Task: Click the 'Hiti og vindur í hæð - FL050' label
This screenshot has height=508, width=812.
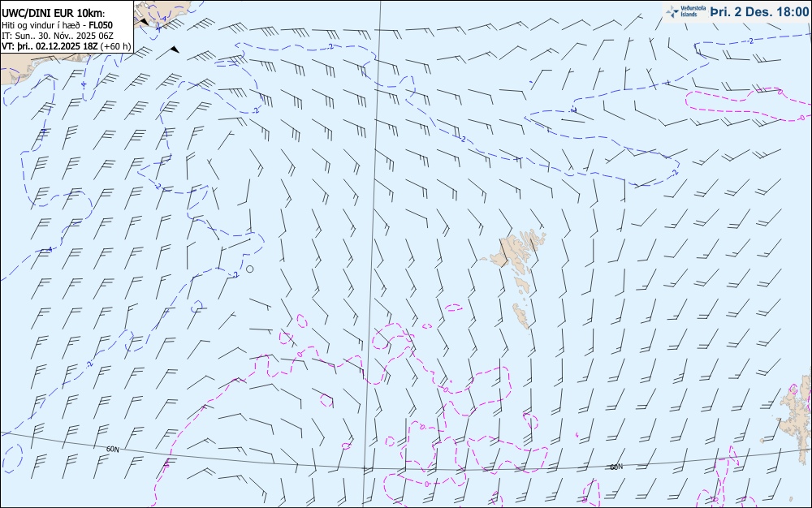Action: (57, 25)
